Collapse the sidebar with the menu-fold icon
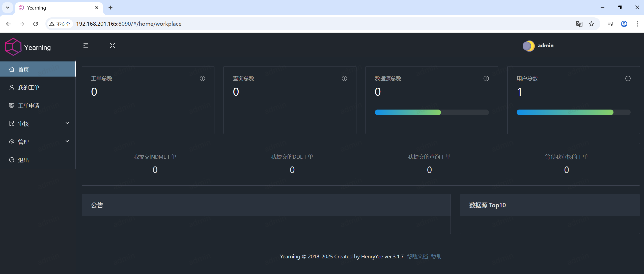 pos(86,46)
